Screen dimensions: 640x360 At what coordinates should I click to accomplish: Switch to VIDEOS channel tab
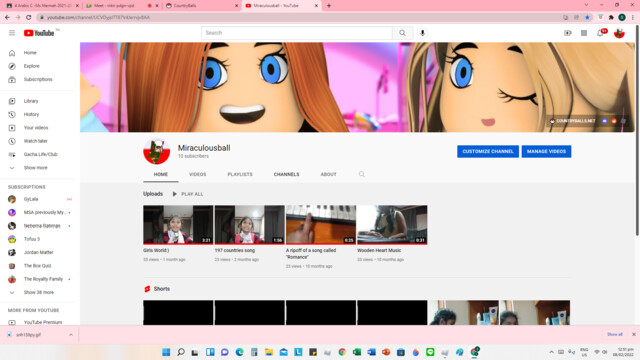point(198,174)
